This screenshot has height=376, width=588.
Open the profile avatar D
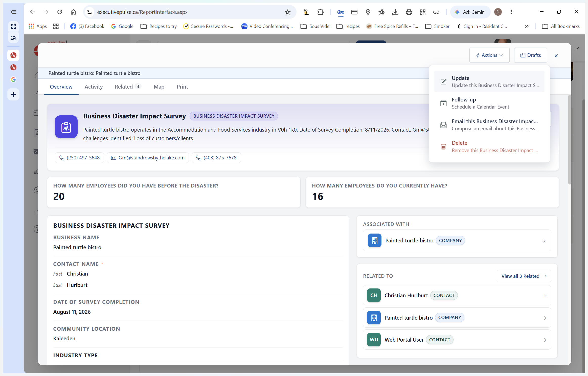498,12
